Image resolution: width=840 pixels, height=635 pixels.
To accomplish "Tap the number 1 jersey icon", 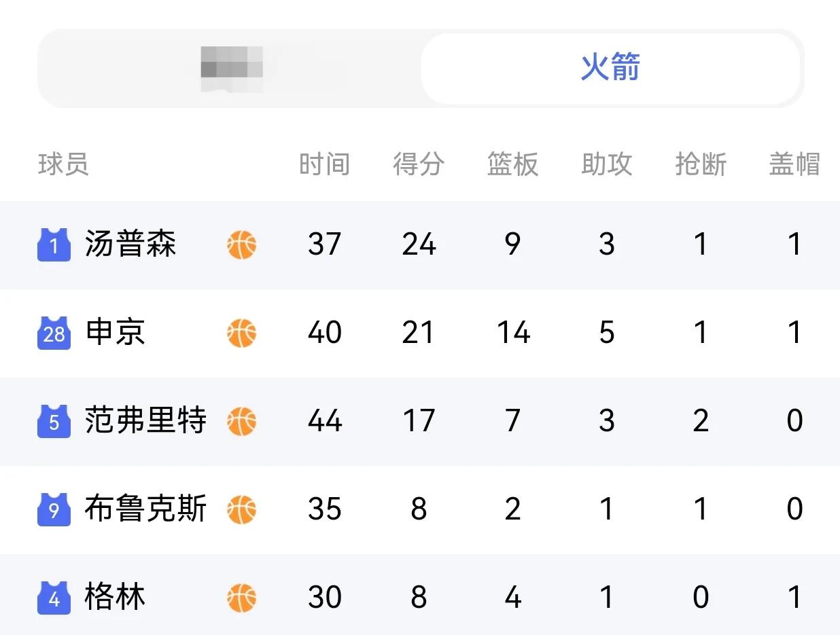I will 54,245.
